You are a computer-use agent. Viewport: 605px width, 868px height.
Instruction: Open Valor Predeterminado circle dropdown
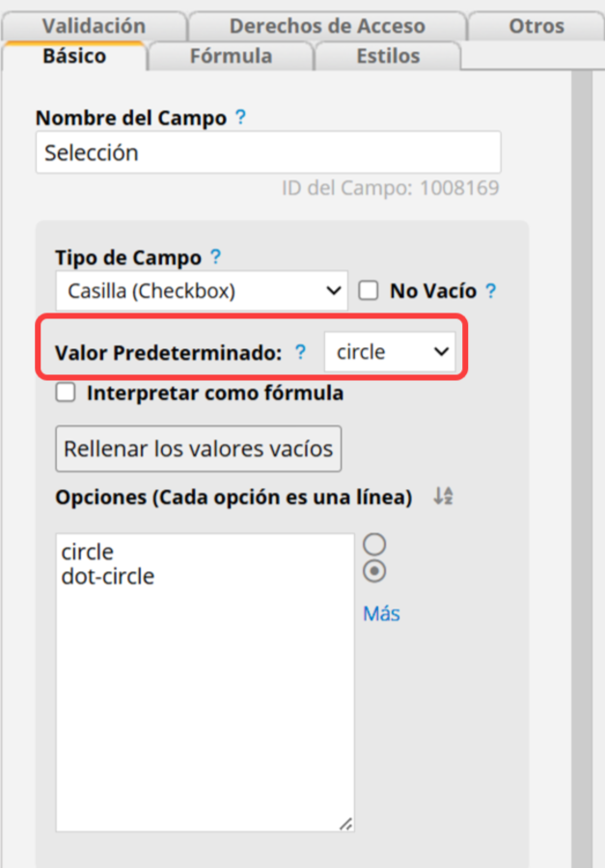pos(390,351)
